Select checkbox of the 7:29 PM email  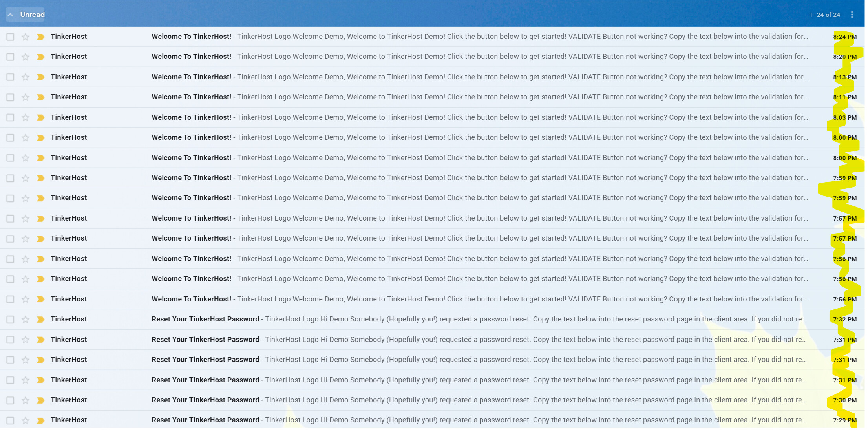point(10,420)
